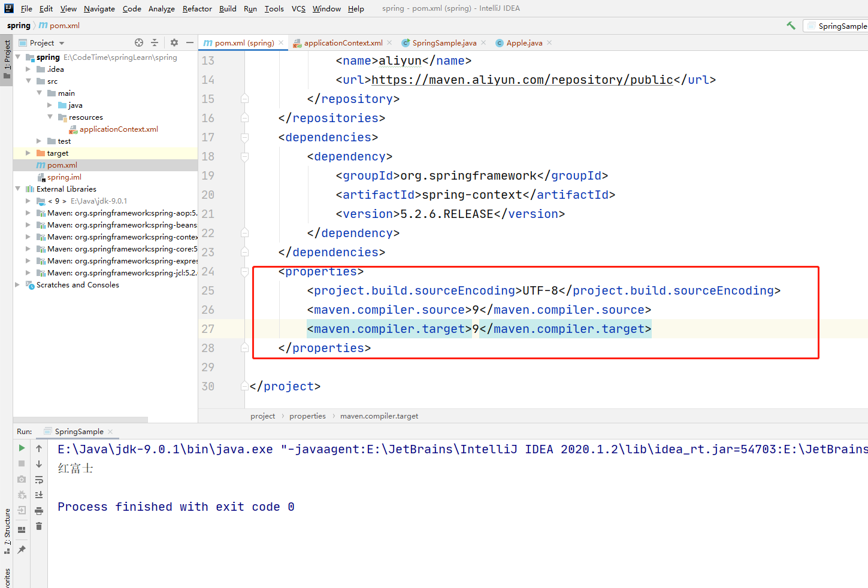868x588 pixels.
Task: Expand the java folder
Action: [x=50, y=105]
